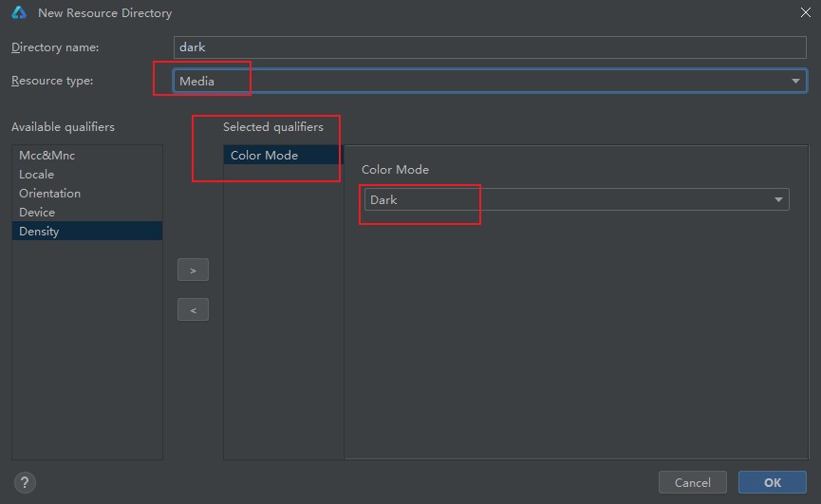Viewport: 821px width, 504px height.
Task: Click the Directory name text field
Action: tap(490, 47)
